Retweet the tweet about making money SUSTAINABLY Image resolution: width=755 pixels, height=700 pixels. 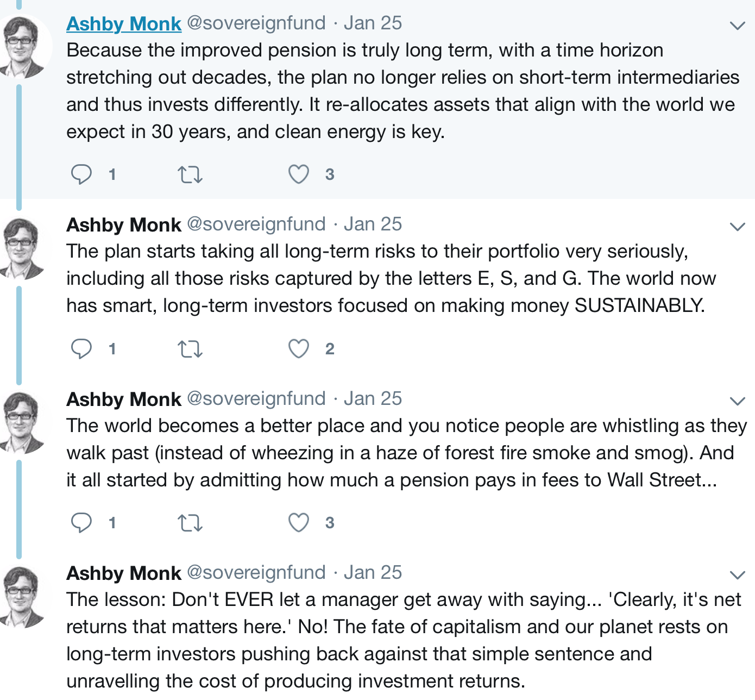tap(190, 349)
